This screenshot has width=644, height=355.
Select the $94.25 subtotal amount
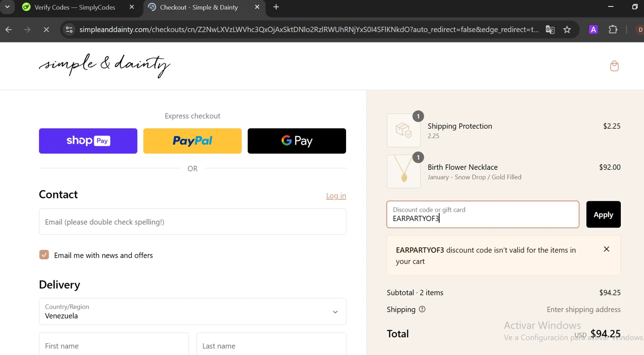tap(610, 292)
